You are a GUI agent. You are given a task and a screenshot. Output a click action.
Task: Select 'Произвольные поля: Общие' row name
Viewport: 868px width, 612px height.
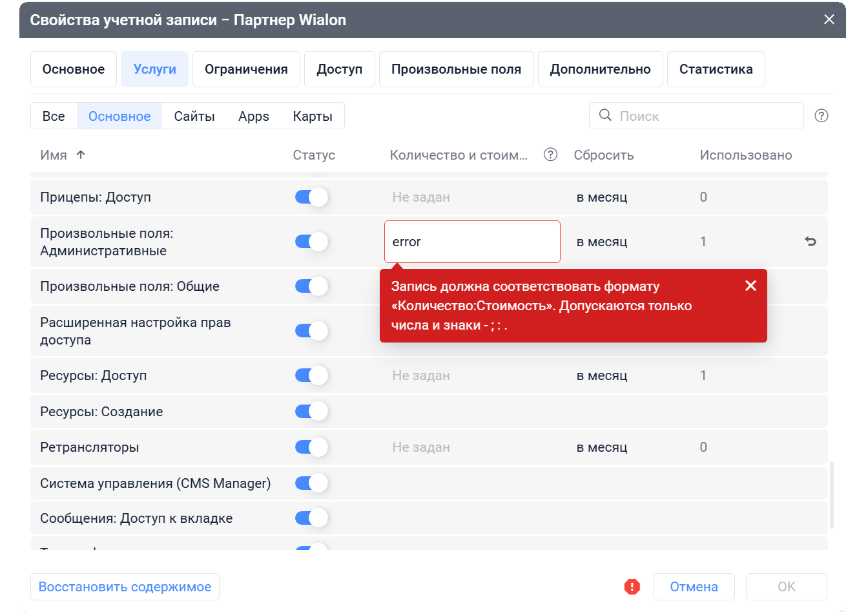pyautogui.click(x=130, y=286)
